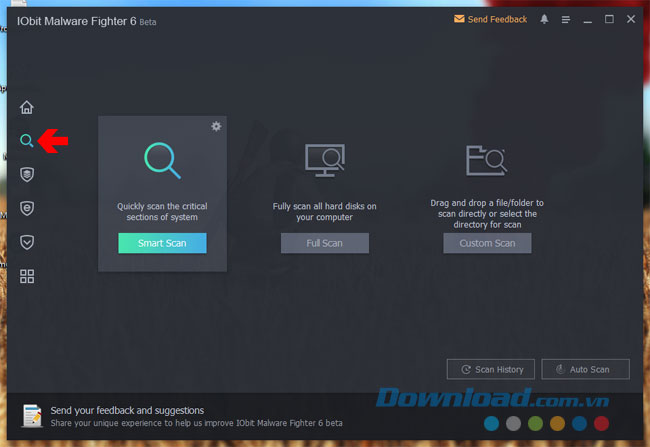Open Smart Scan settings gear

click(x=216, y=126)
